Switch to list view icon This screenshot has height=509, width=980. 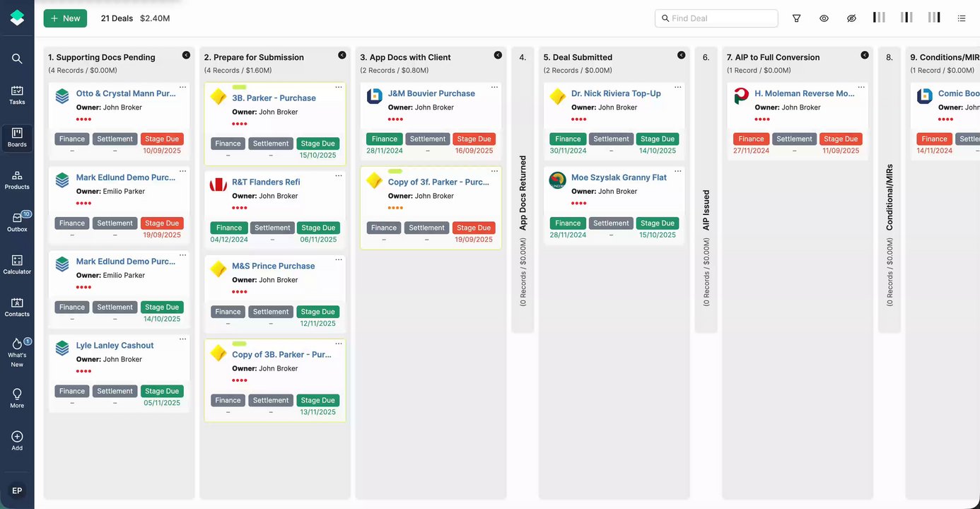coord(962,18)
